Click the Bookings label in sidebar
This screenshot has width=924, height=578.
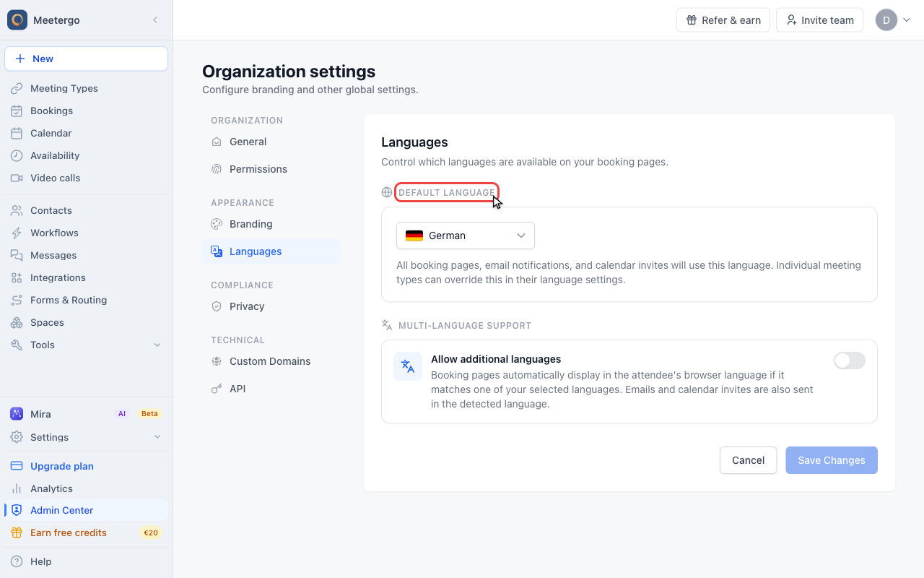52,111
